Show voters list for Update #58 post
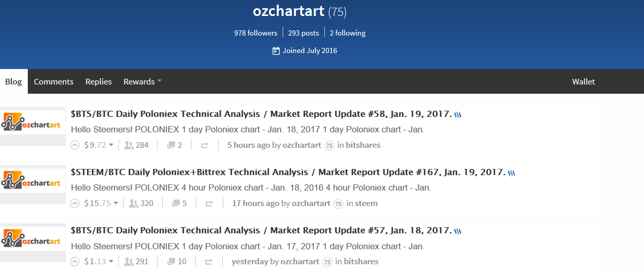This screenshot has height=274, width=644. (136, 145)
